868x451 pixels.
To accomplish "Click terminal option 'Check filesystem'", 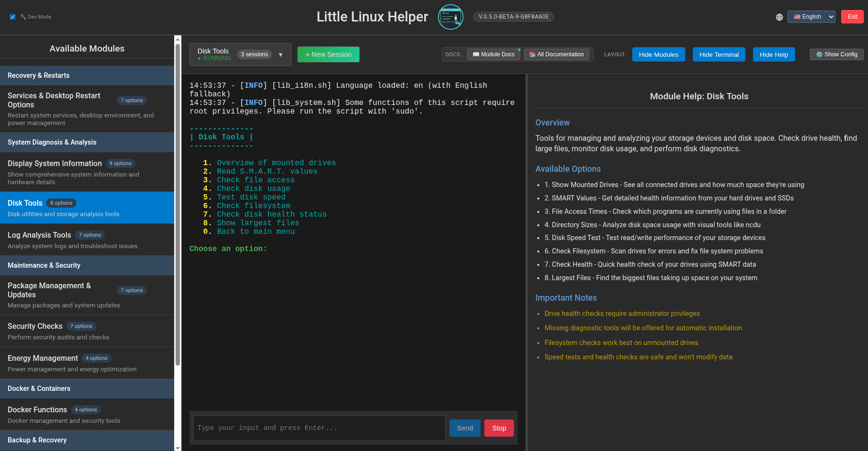I will coord(253,206).
